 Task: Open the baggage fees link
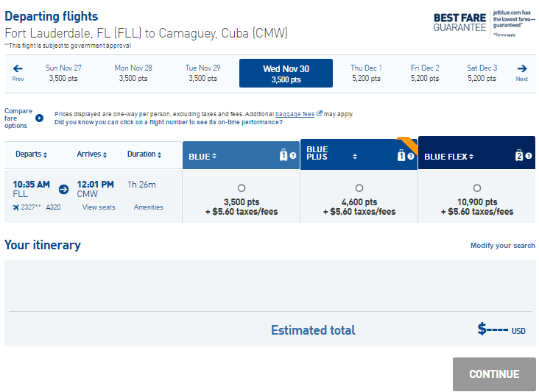click(295, 114)
